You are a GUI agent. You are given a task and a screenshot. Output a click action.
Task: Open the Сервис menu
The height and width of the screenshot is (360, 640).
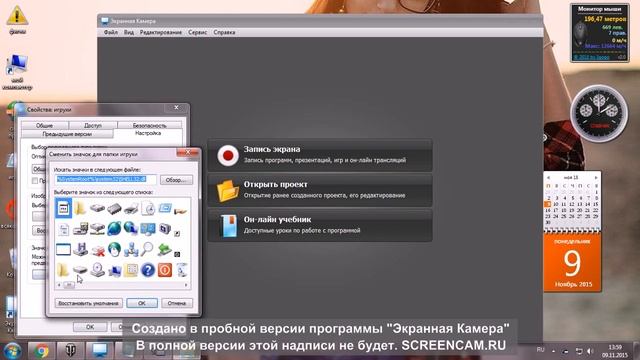click(x=198, y=32)
